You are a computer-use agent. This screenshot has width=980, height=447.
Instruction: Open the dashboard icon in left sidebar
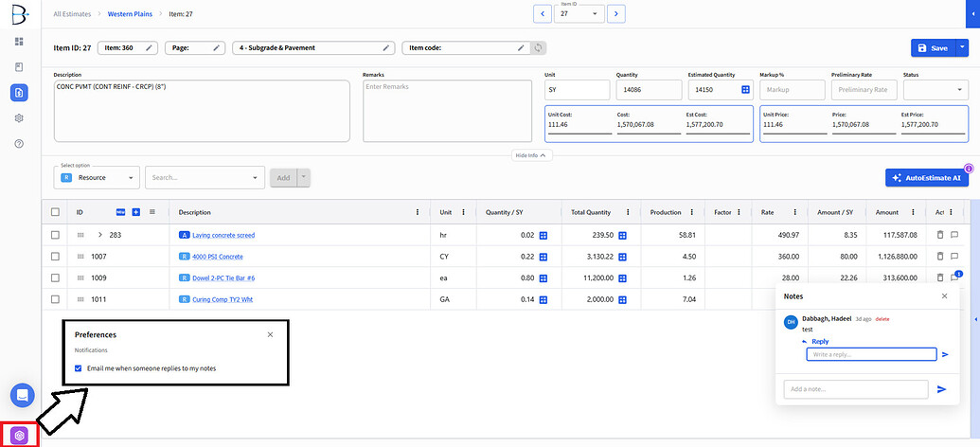19,42
